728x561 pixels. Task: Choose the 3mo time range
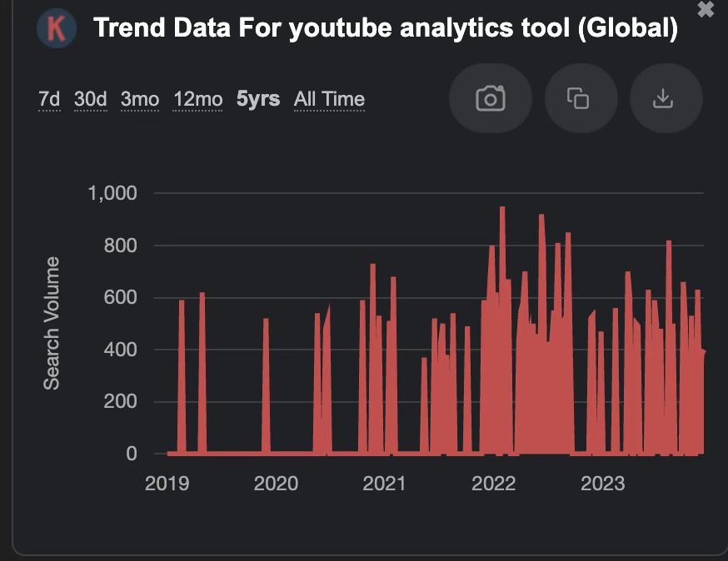[x=140, y=99]
